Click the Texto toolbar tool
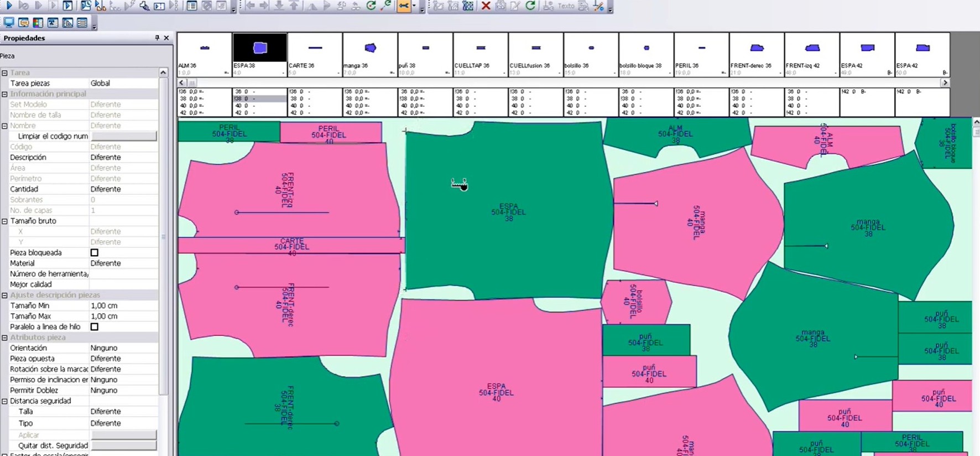 click(x=565, y=6)
